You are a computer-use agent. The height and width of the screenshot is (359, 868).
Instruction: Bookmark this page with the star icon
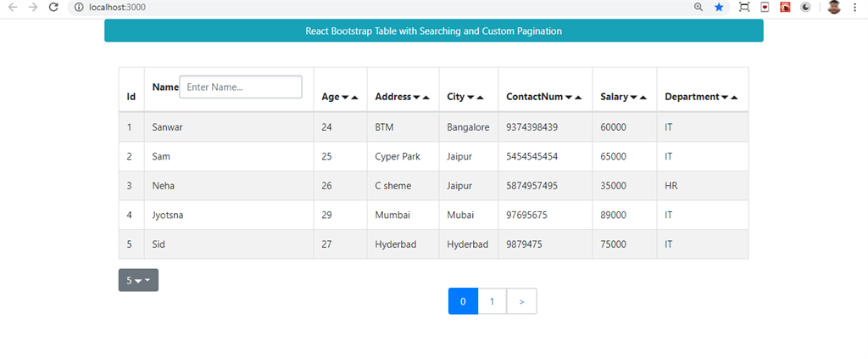click(719, 7)
